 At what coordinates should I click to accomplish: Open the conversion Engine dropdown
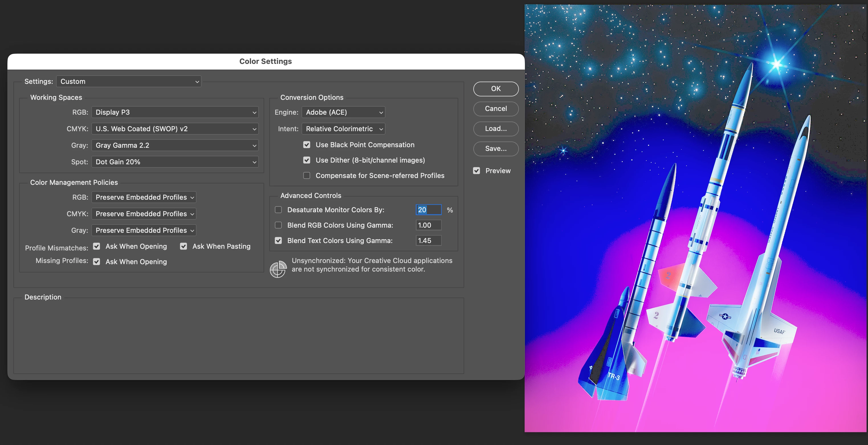point(343,112)
